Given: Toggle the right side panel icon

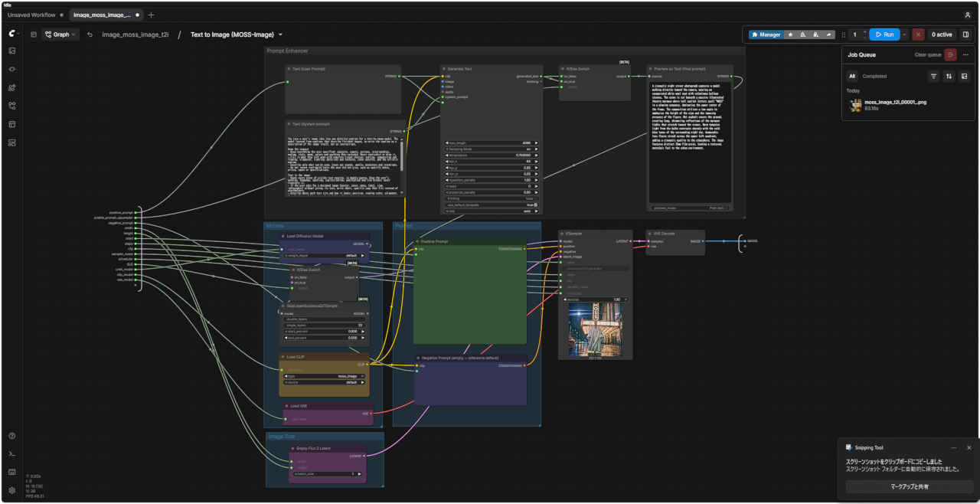Looking at the screenshot, I should [965, 34].
